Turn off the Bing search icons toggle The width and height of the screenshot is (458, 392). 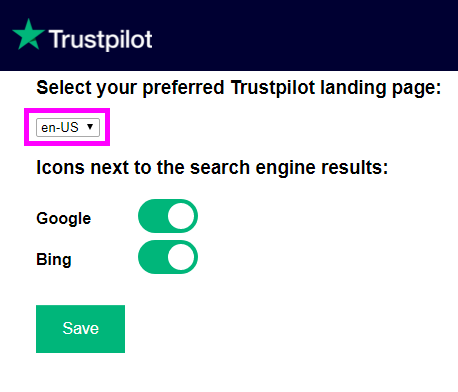168,257
